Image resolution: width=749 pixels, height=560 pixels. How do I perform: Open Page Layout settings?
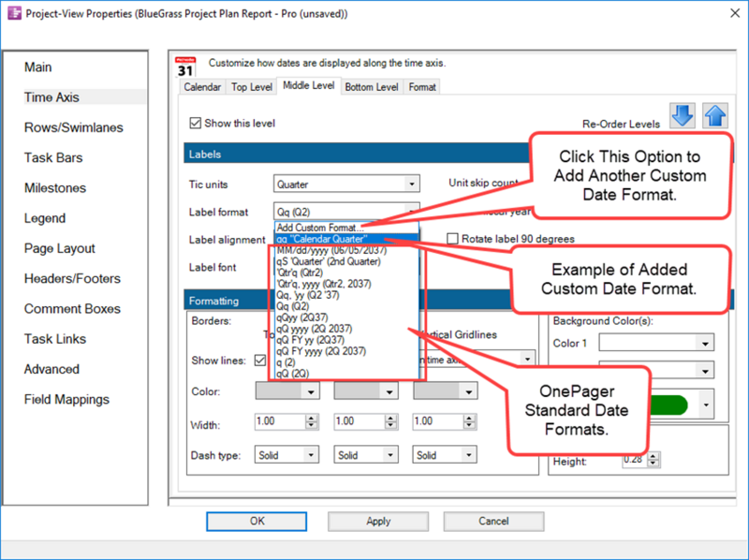tap(60, 248)
